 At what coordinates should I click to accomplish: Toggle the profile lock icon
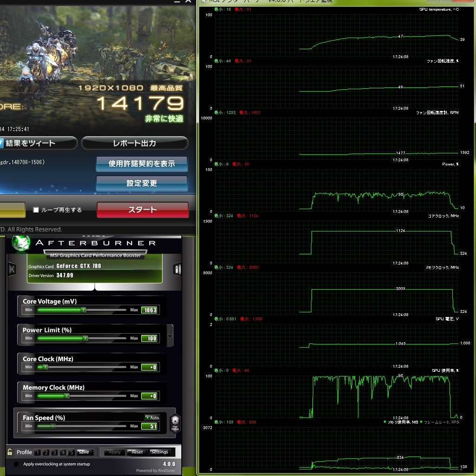(x=10, y=452)
